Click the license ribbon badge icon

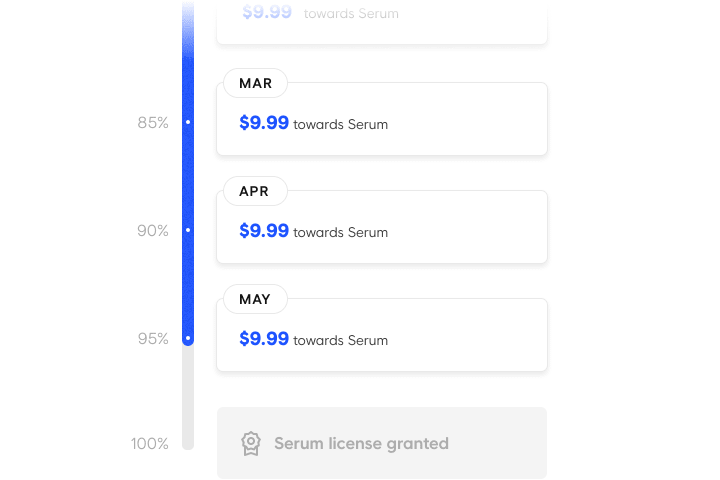(251, 444)
